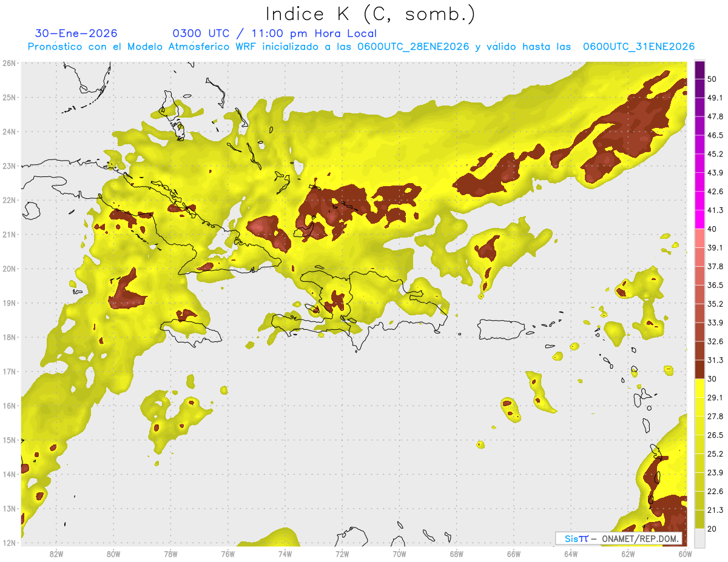Image resolution: width=728 pixels, height=562 pixels.
Task: Click colorbar value 22.6
Action: [x=715, y=492]
